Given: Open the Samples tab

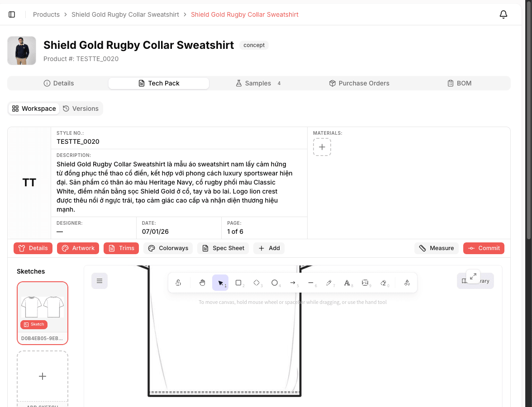Looking at the screenshot, I should 258,83.
